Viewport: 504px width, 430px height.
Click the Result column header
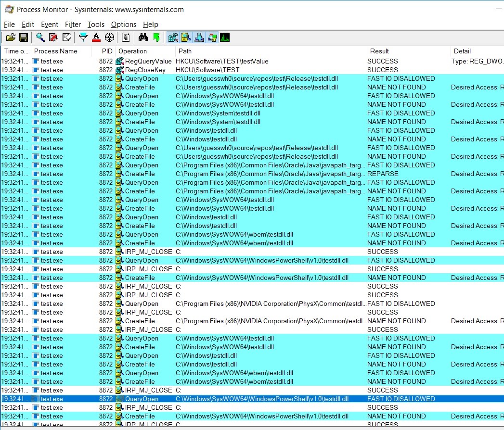pos(379,51)
